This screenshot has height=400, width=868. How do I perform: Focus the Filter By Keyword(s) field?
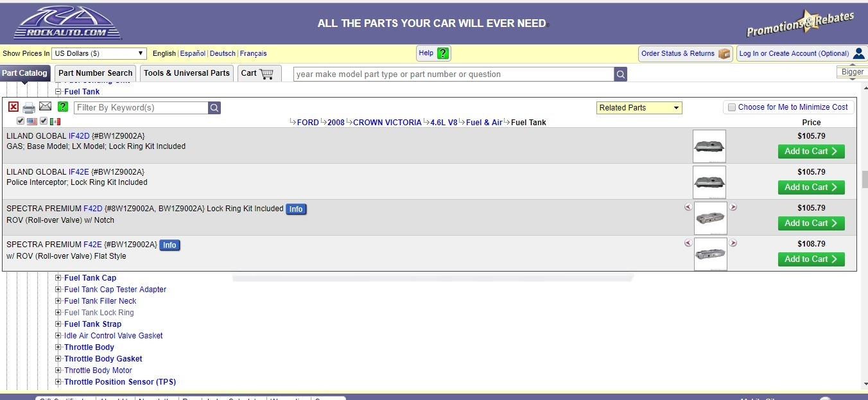coord(141,108)
